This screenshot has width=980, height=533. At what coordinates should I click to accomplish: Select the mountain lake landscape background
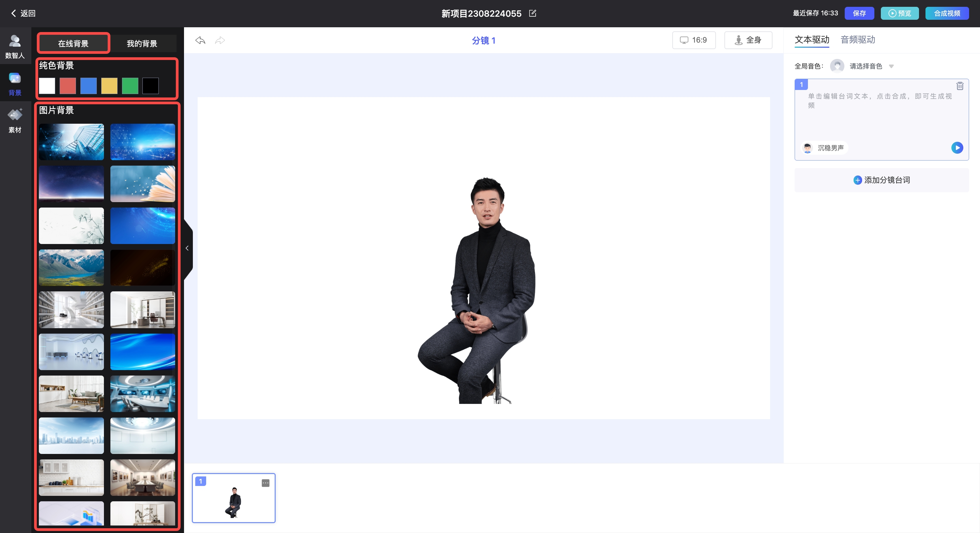pos(71,268)
